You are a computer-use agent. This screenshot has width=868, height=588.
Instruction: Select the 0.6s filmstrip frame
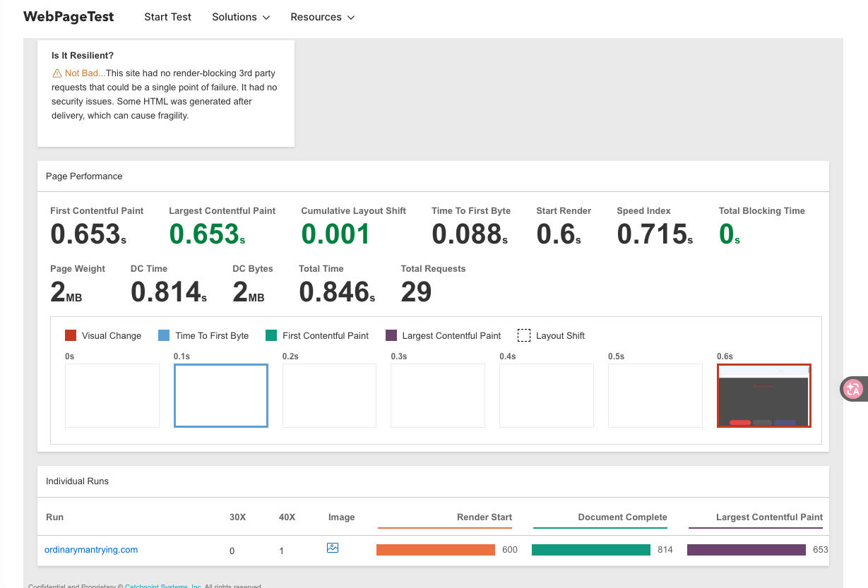[x=764, y=395]
